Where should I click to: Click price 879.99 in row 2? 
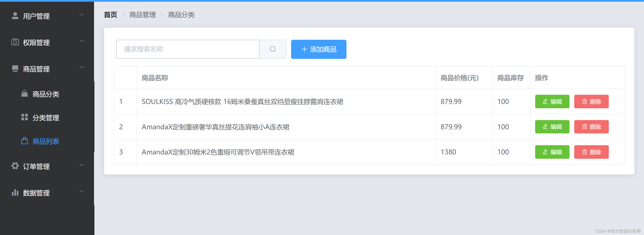pos(451,127)
